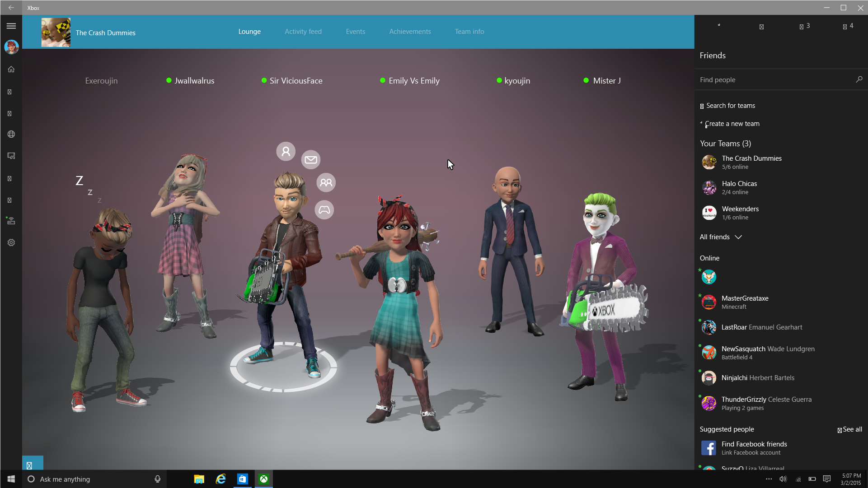Click the back arrow in title bar
This screenshot has height=488, width=868.
[11, 8]
